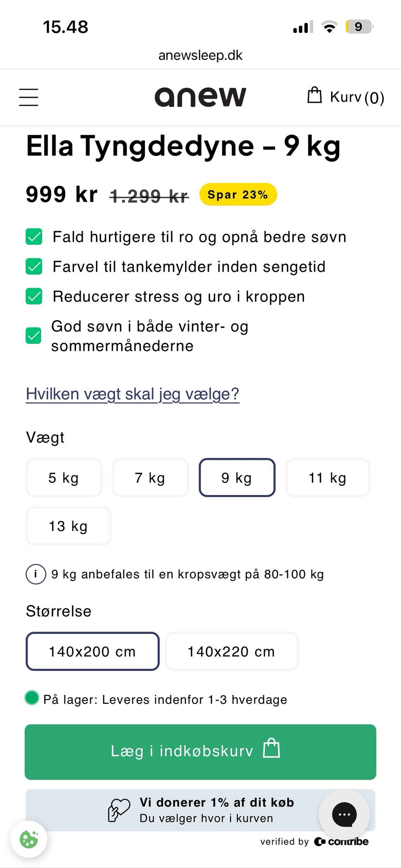Click the info icon beside weight recommendation
The width and height of the screenshot is (401, 868).
point(36,574)
